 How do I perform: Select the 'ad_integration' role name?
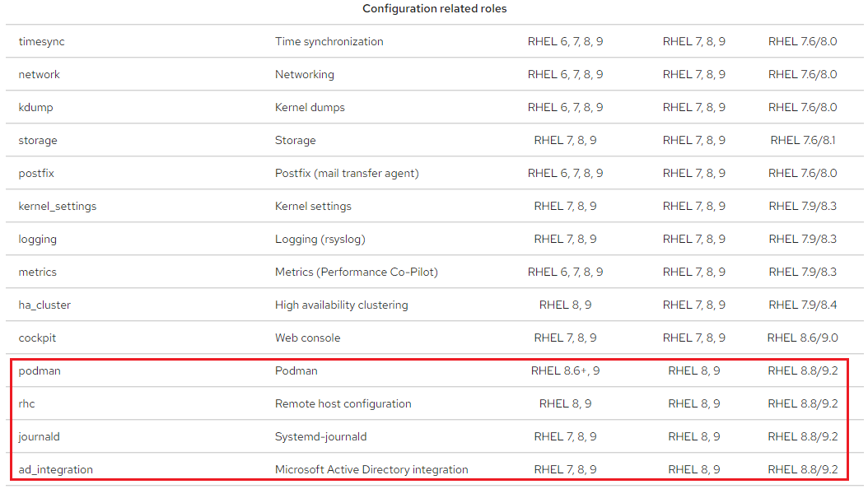[55, 469]
